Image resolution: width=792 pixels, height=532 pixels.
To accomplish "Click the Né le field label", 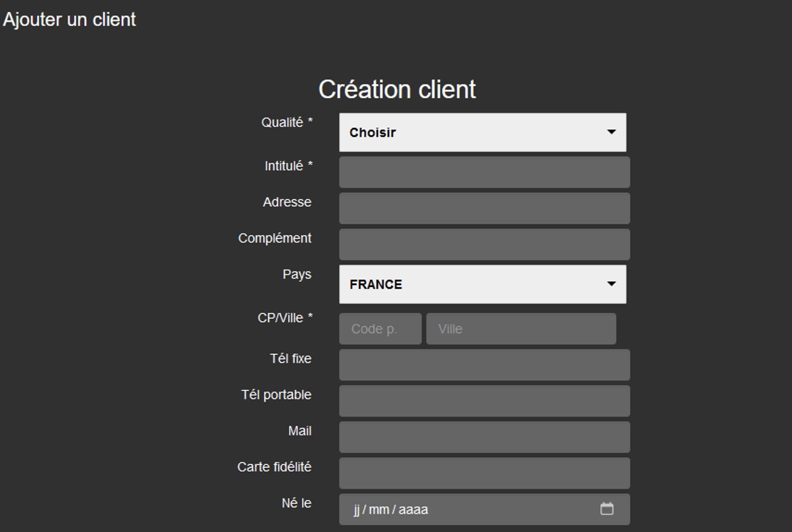I will point(296,503).
